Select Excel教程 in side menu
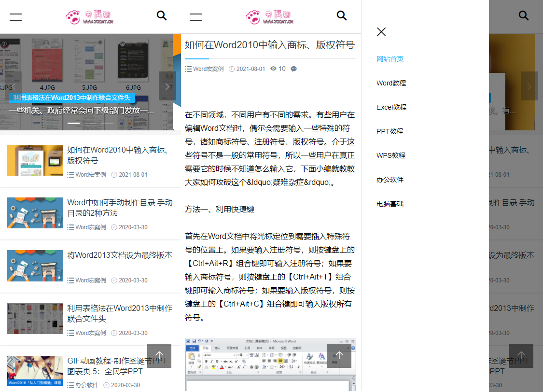This screenshot has width=543, height=392. (391, 107)
